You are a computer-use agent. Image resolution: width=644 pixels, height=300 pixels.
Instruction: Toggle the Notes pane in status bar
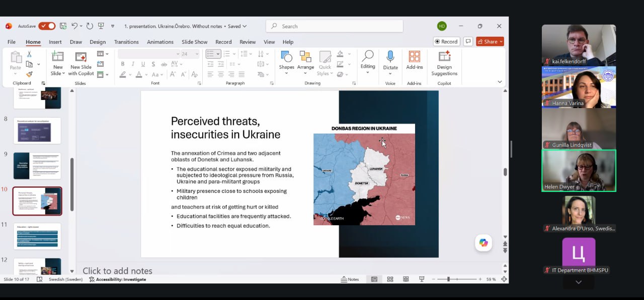click(x=350, y=279)
